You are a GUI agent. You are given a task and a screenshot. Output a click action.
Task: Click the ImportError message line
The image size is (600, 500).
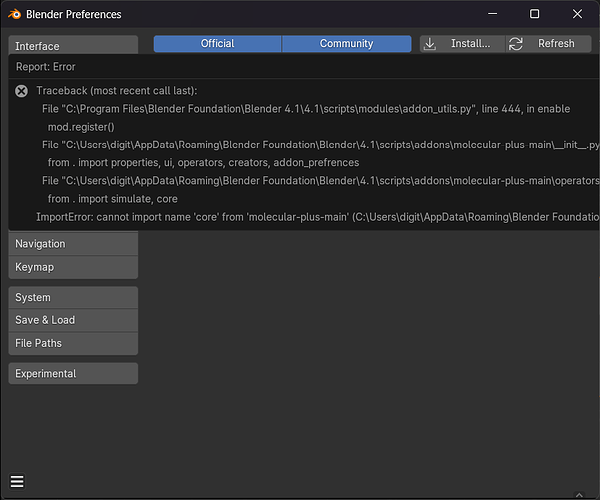coord(318,217)
